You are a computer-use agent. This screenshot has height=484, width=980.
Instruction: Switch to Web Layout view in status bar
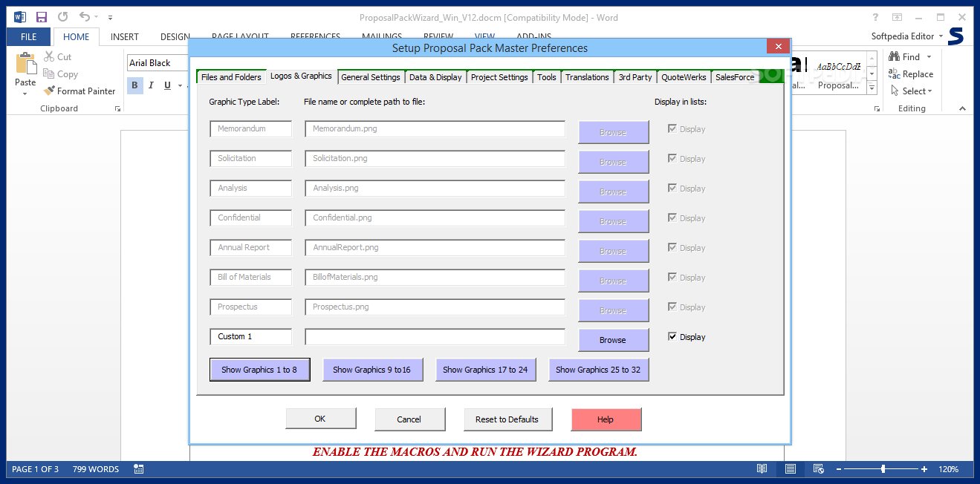pos(819,469)
